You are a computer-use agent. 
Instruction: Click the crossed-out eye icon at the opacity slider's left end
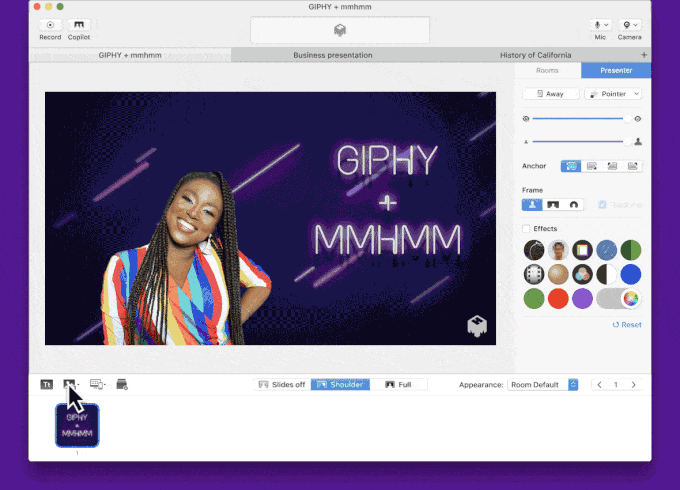pos(526,119)
